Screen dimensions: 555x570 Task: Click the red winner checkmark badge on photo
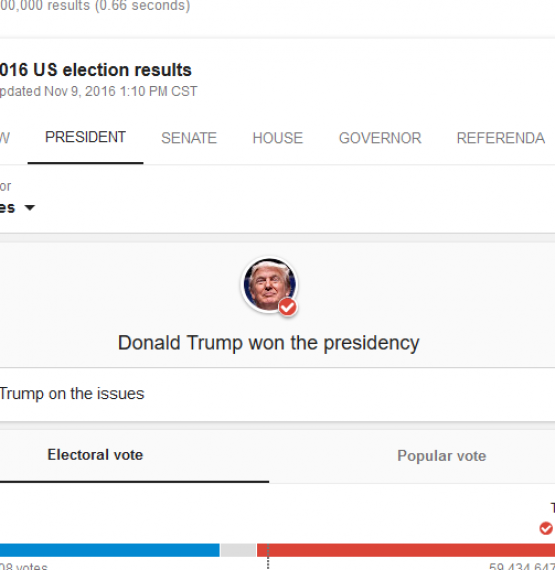coord(288,308)
